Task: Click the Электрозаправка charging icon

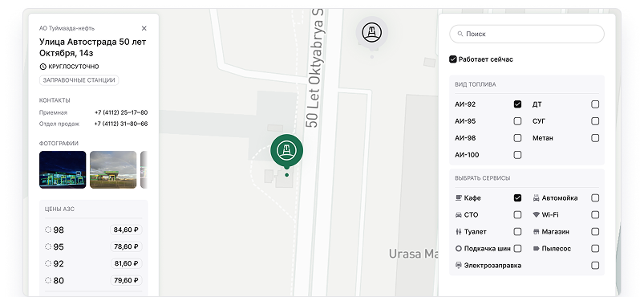Action: click(459, 266)
